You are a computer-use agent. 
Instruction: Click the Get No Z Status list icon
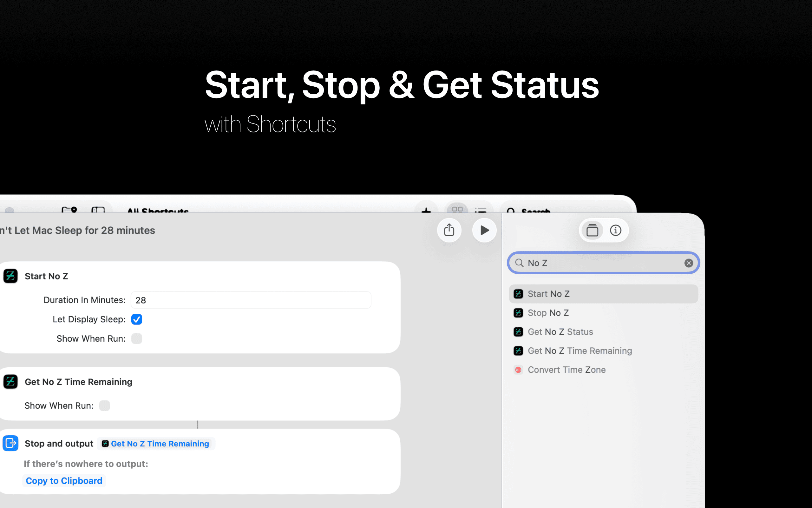[x=518, y=332]
